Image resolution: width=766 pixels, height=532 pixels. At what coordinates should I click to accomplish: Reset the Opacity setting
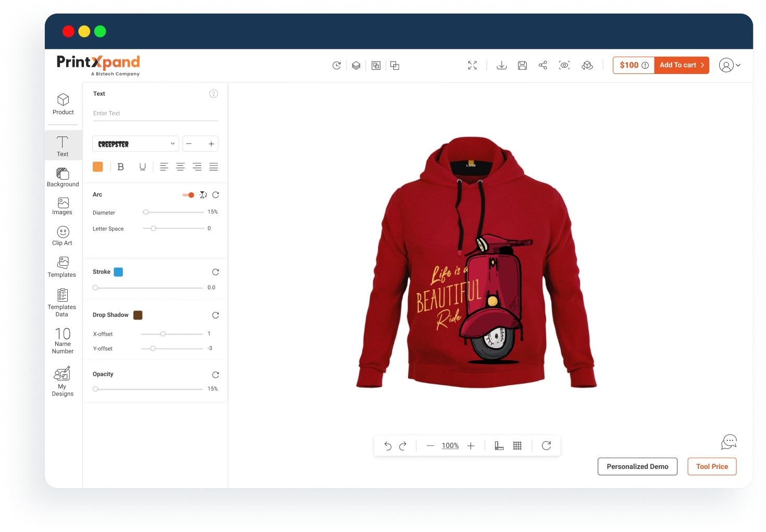click(x=216, y=375)
